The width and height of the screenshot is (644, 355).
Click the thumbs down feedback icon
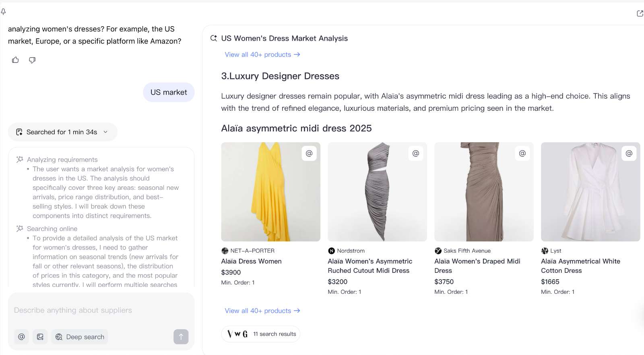pyautogui.click(x=32, y=60)
